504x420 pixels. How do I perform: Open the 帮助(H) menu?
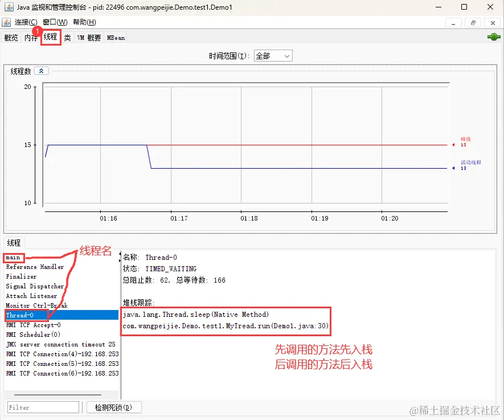(x=84, y=22)
